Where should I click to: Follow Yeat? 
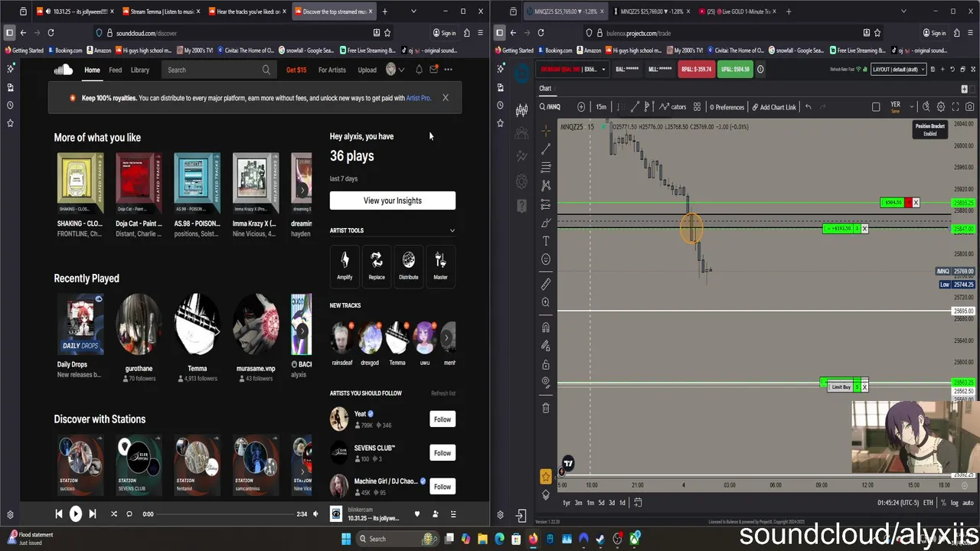pos(443,419)
